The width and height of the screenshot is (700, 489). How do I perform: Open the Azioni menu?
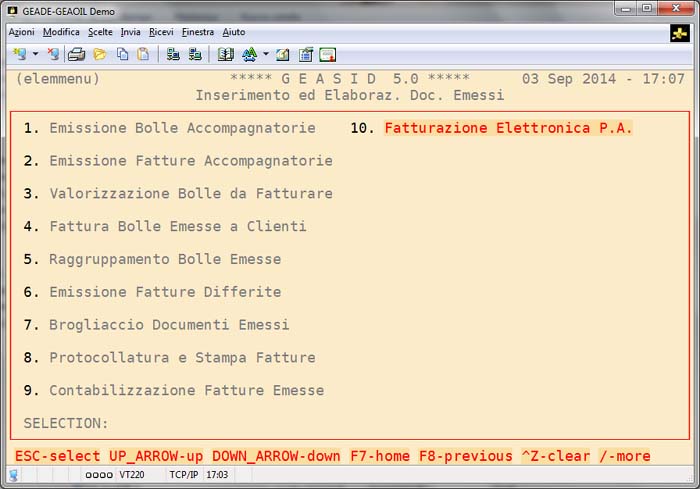[21, 32]
